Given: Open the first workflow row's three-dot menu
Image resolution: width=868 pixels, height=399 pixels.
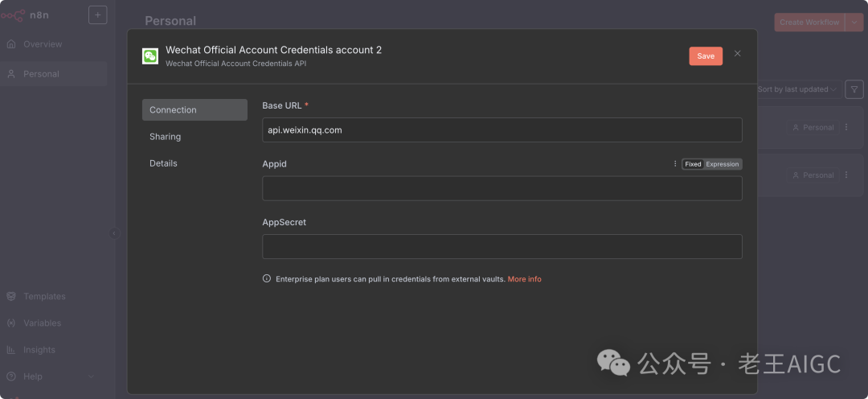Looking at the screenshot, I should [x=845, y=127].
